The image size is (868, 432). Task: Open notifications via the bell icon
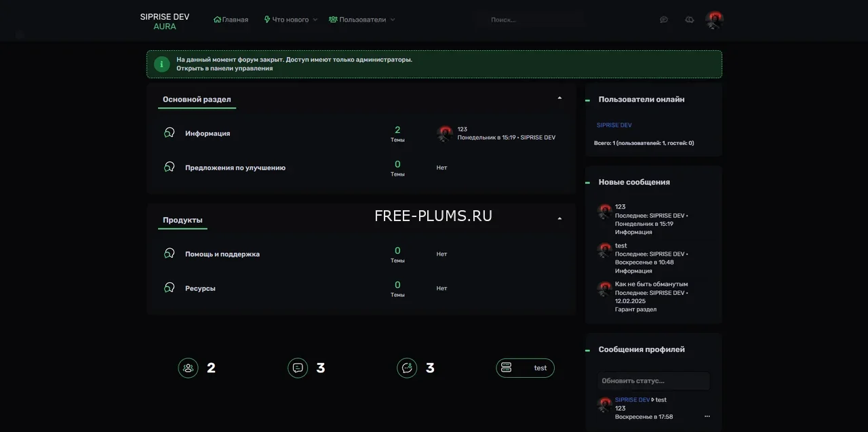pos(690,20)
